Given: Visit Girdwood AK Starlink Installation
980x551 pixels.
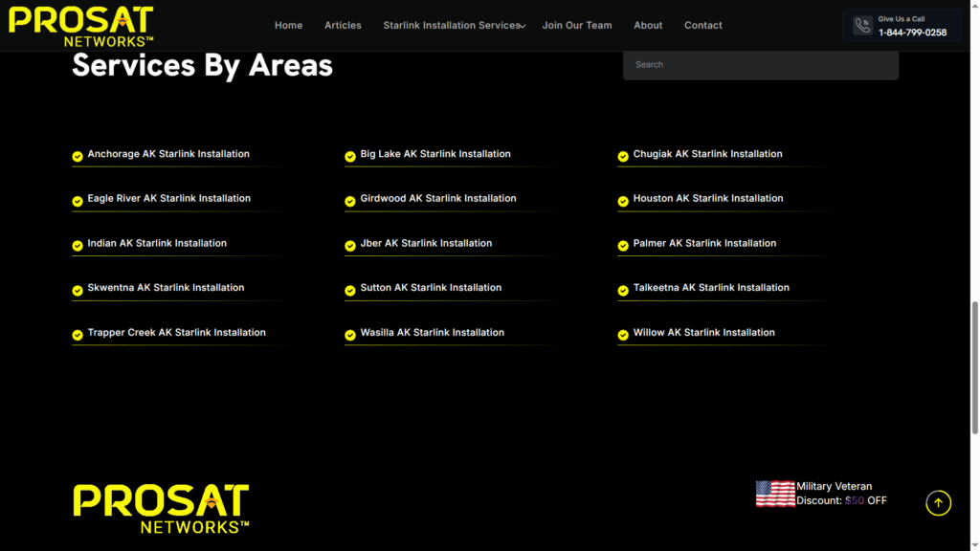Looking at the screenshot, I should click(438, 198).
